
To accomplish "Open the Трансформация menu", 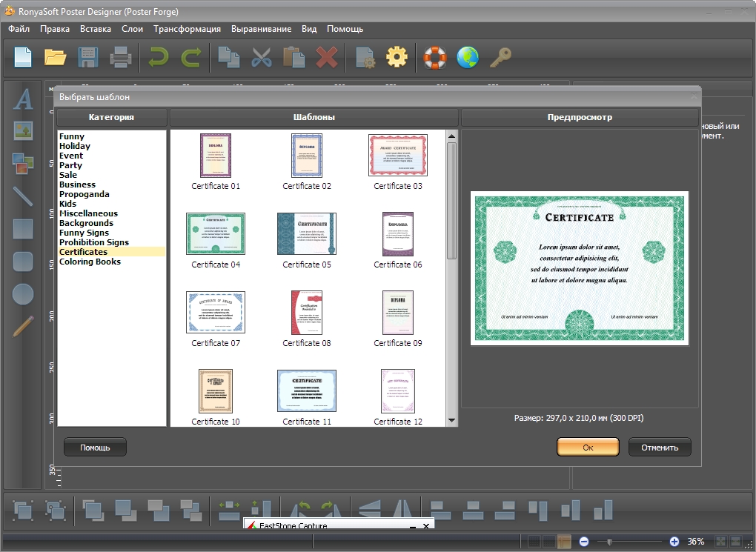I will pyautogui.click(x=187, y=29).
